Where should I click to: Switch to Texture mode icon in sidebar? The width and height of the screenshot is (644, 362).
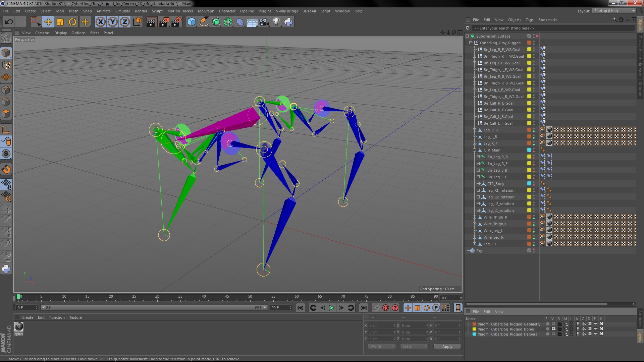click(6, 65)
